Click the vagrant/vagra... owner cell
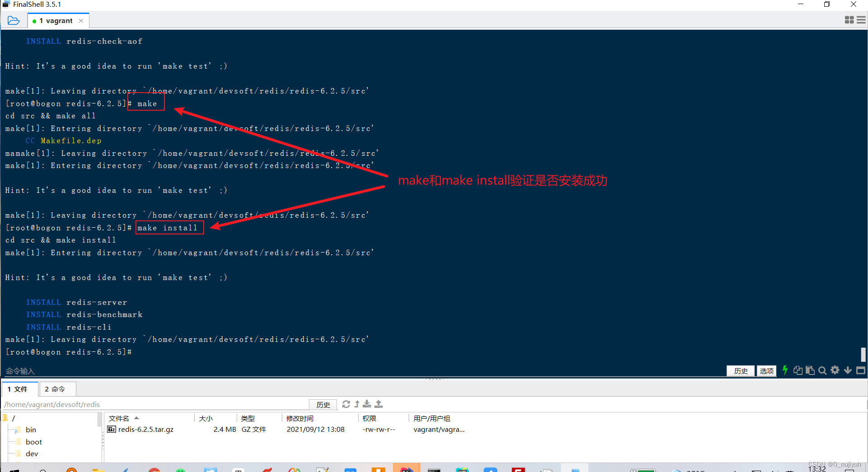 click(439, 429)
